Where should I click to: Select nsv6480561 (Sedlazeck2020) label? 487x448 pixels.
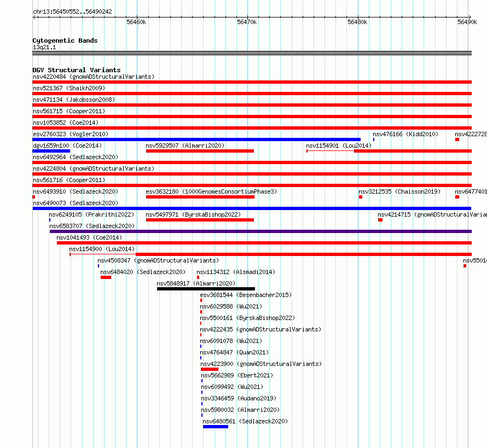pyautogui.click(x=245, y=421)
